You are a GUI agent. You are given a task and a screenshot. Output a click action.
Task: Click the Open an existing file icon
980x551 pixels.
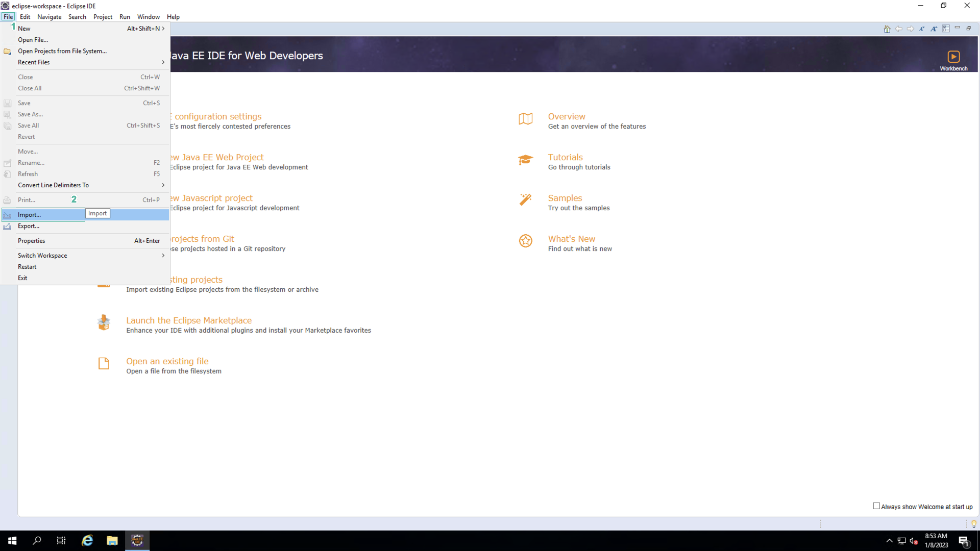coord(104,363)
